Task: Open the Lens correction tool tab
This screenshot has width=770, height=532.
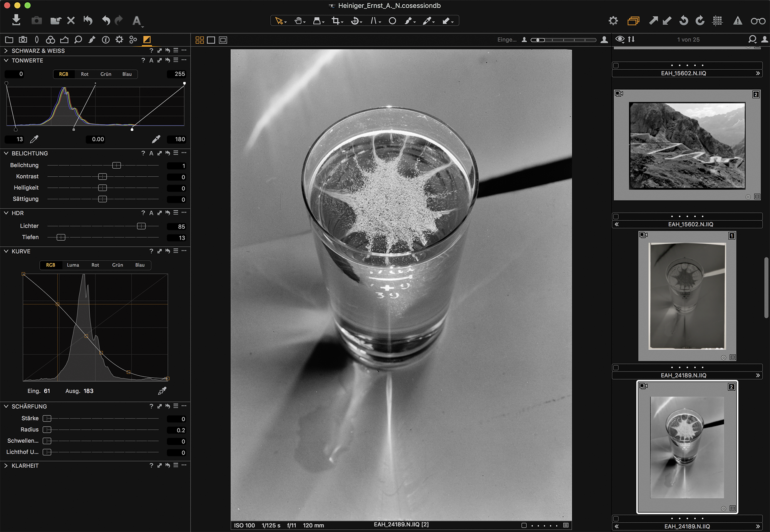Action: pyautogui.click(x=37, y=39)
